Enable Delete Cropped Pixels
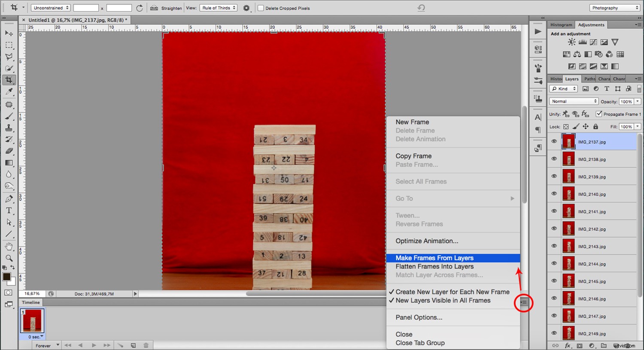644x350 pixels. point(260,7)
